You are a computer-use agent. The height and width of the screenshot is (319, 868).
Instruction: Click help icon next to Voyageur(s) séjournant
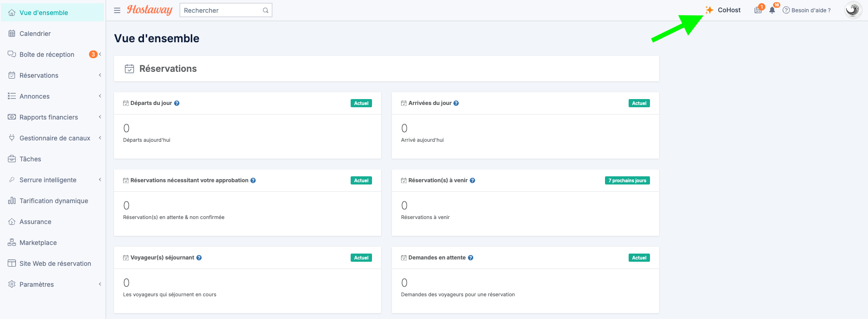click(199, 258)
